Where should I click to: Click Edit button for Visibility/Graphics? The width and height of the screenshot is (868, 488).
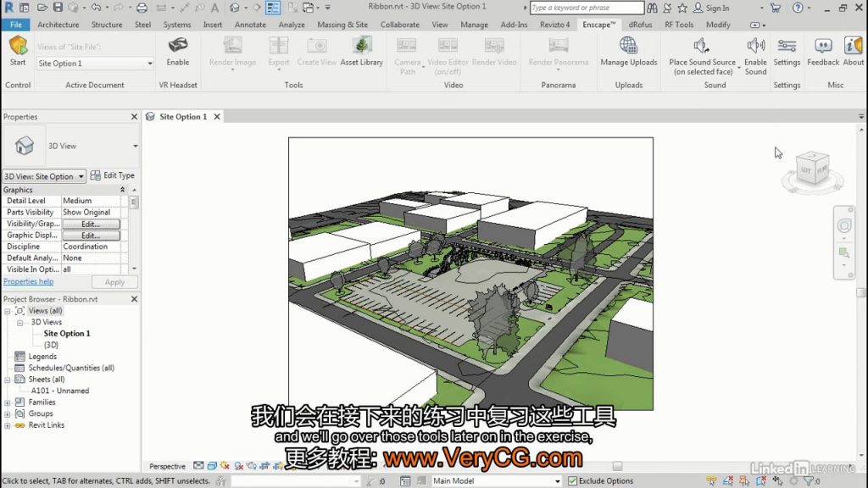[91, 224]
